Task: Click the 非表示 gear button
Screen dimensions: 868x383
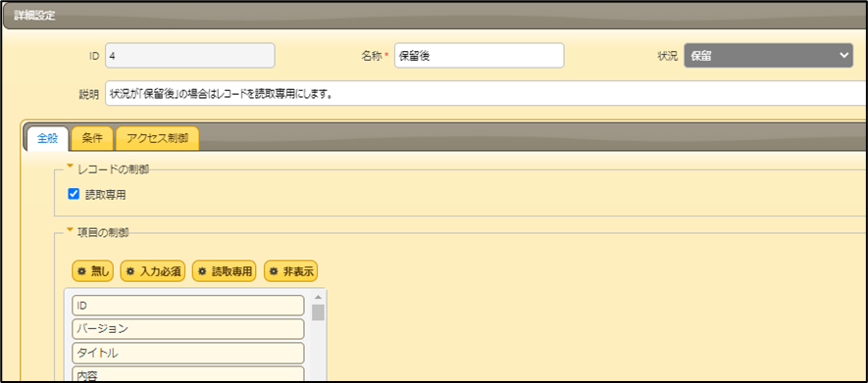Action: [291, 271]
